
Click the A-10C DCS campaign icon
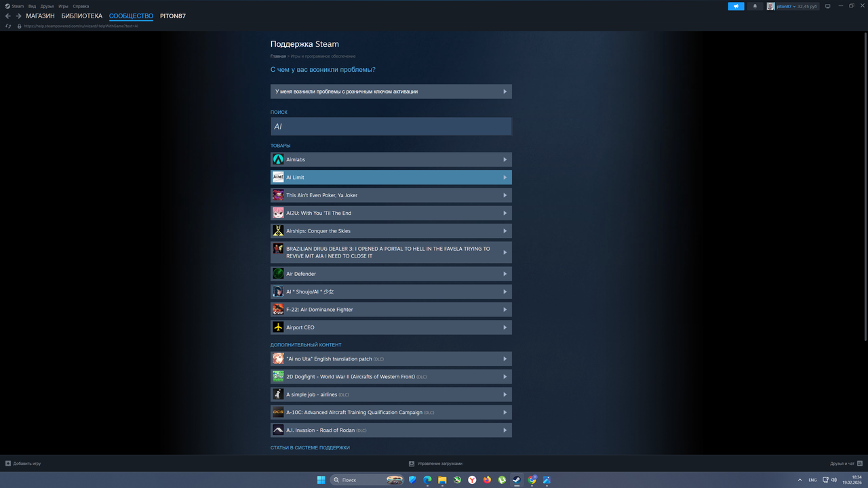point(278,412)
